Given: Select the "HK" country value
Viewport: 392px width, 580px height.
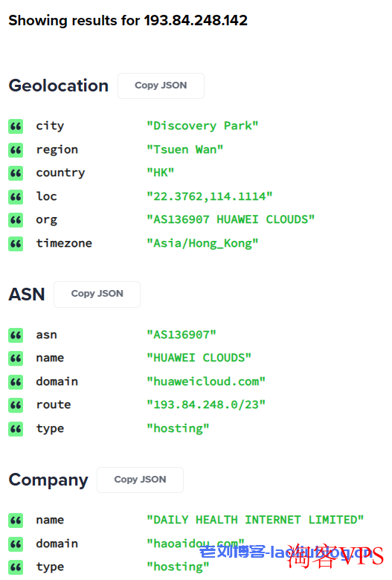Looking at the screenshot, I should (160, 173).
